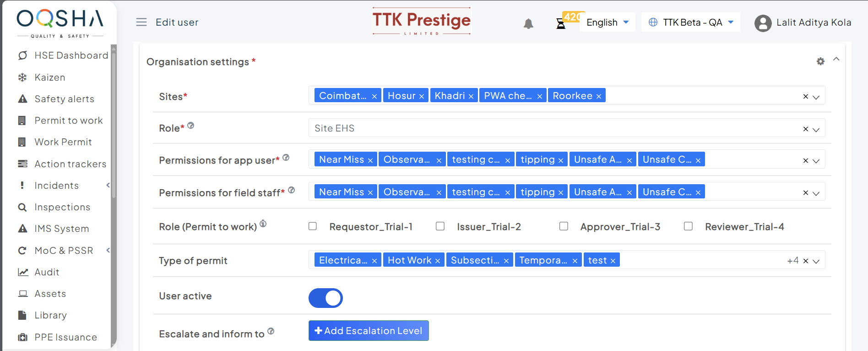Open the notifications bell icon
Viewport: 868px width, 351px height.
pyautogui.click(x=528, y=23)
